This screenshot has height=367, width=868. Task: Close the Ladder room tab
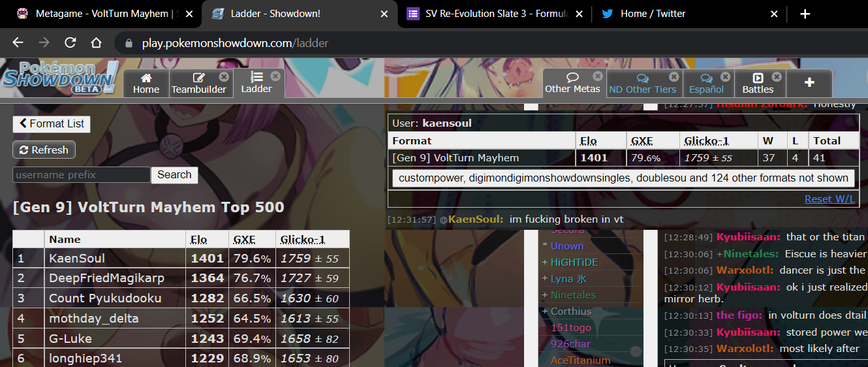(275, 76)
